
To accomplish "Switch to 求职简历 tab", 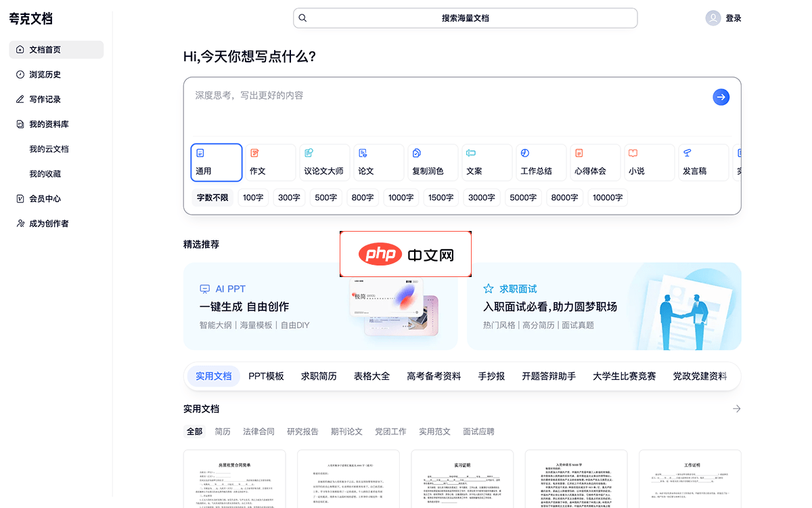I will [319, 376].
